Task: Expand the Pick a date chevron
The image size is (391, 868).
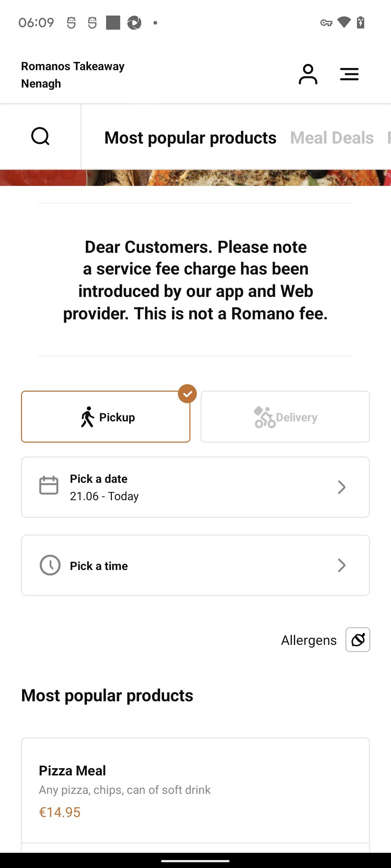Action: point(341,487)
